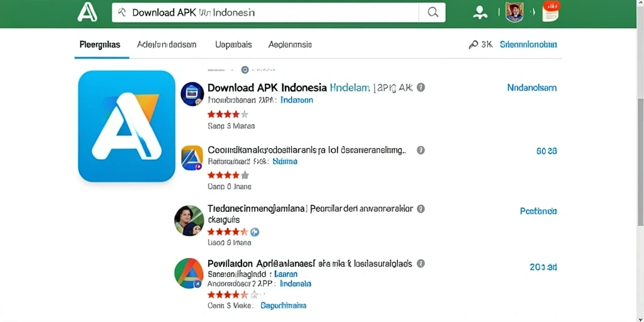Open the Laaran link
The image size is (644, 322).
[x=286, y=274]
